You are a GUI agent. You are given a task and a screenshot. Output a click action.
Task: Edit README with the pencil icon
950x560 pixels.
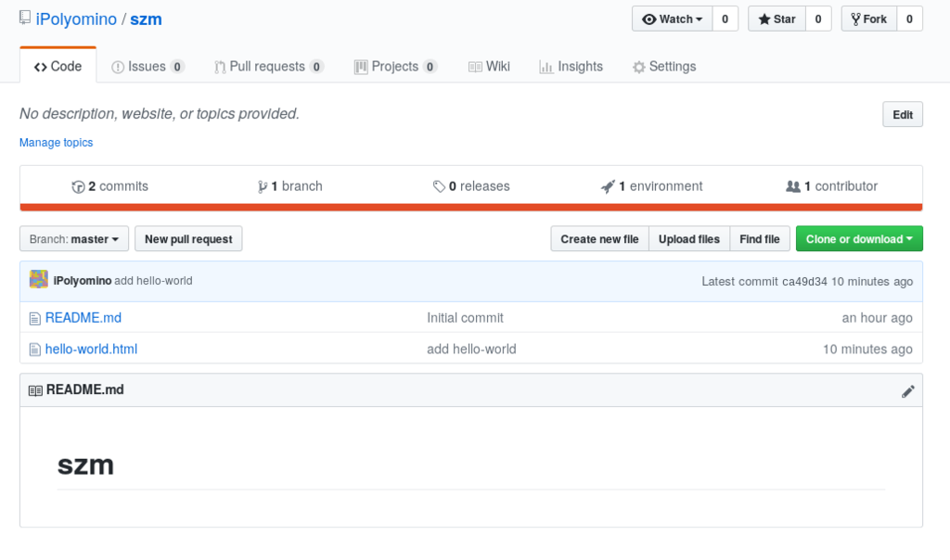907,391
